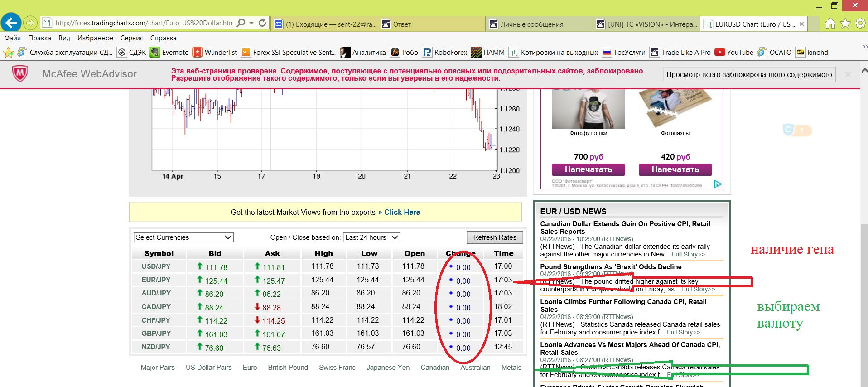Open the ГосУслуги bookmark

click(x=624, y=53)
